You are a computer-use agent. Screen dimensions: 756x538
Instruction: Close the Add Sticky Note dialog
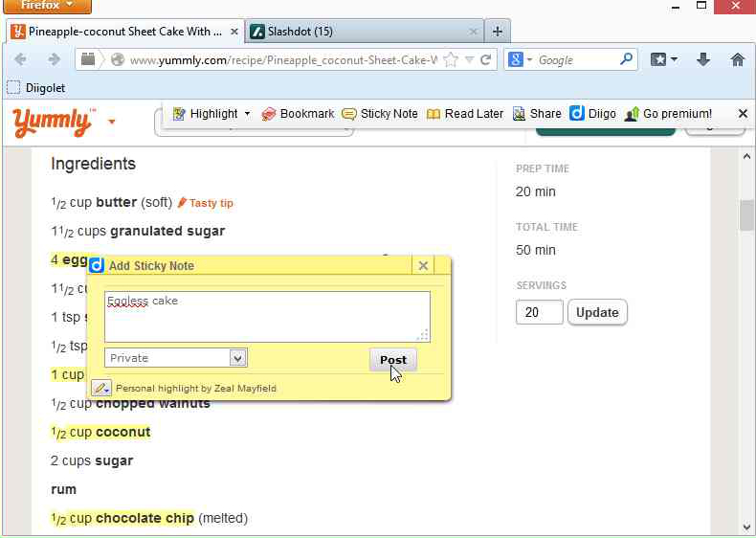tap(423, 266)
